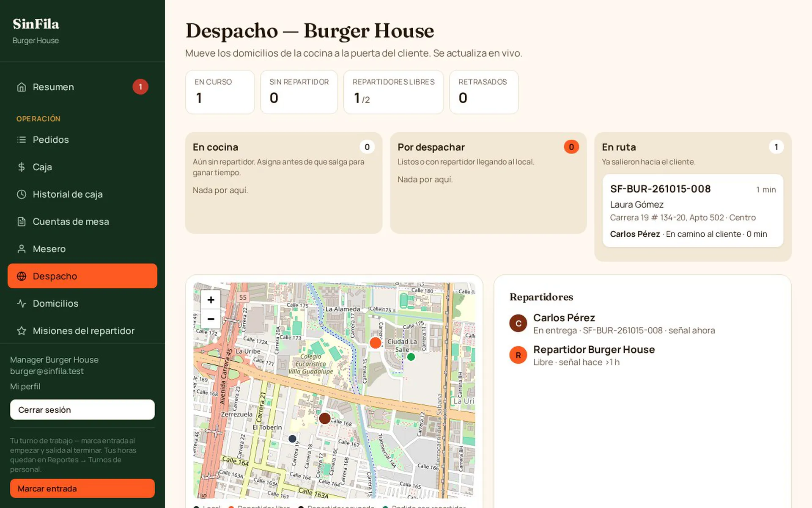This screenshot has width=812, height=508.
Task: Click the Por despachar count badge
Action: (571, 147)
